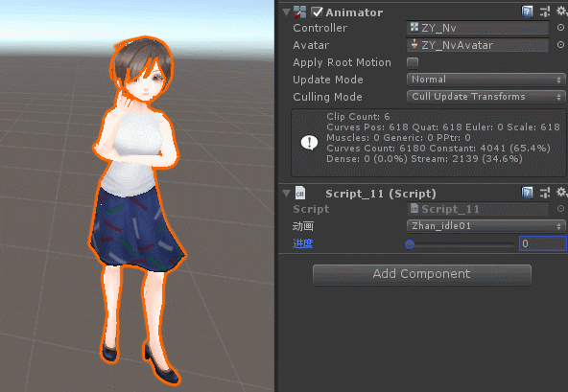Viewport: 568px width, 392px height.
Task: Click the C# script icon of Script_11
Action: tap(300, 194)
